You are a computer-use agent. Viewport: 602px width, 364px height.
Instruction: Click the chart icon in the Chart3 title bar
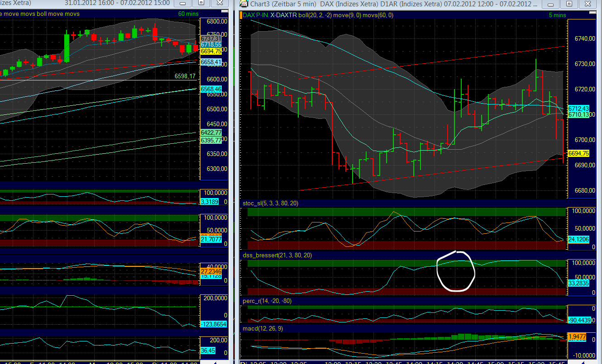[x=244, y=4]
